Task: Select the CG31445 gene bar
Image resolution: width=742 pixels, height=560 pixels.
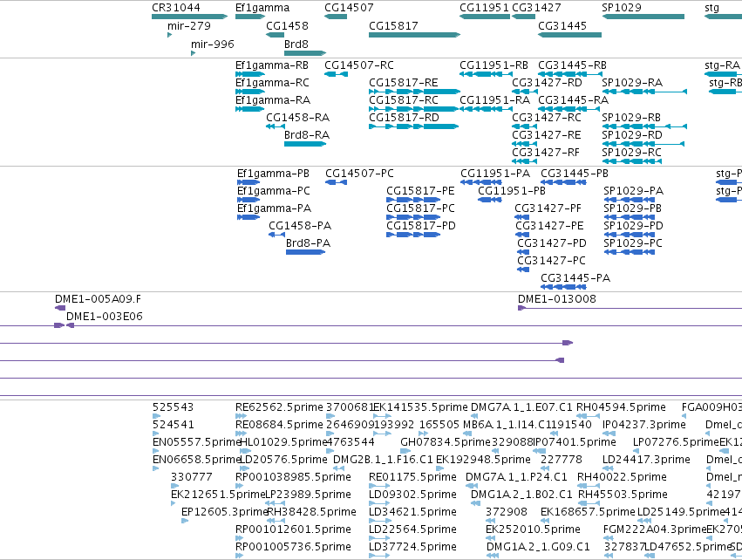Action: point(569,35)
